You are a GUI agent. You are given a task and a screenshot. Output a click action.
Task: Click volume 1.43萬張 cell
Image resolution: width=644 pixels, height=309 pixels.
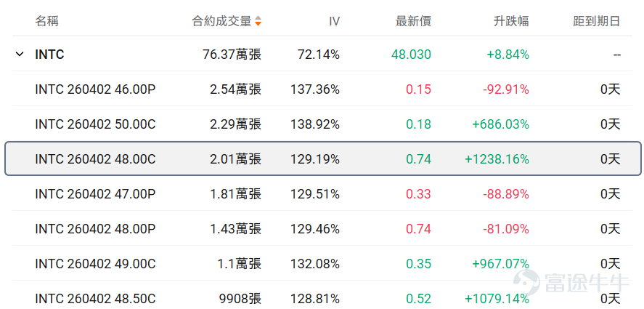236,229
